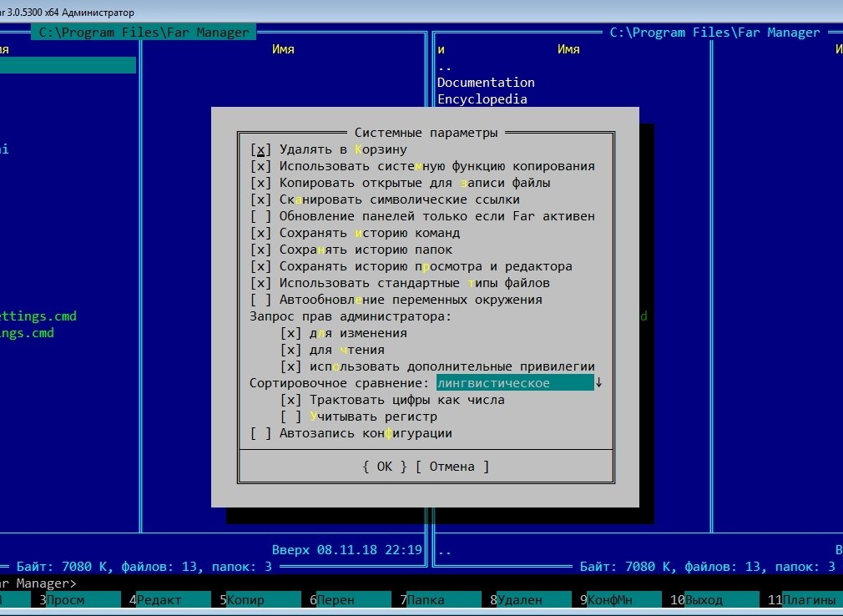Viewport: 843px width, 616px height.
Task: Click the right panel path title
Action: pyautogui.click(x=715, y=33)
